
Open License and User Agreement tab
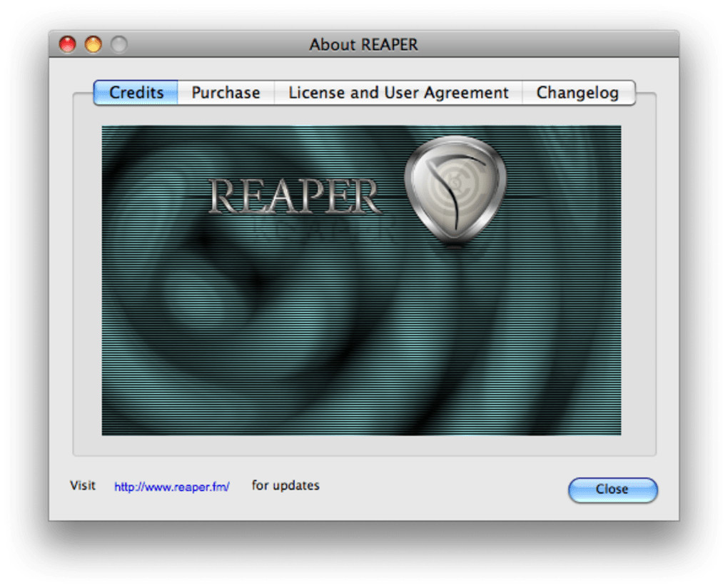[x=398, y=92]
